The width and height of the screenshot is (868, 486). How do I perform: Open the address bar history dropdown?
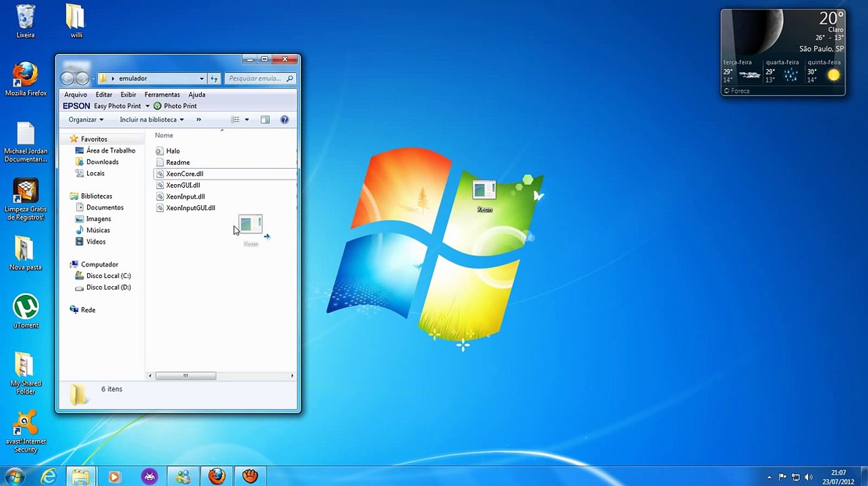point(201,78)
